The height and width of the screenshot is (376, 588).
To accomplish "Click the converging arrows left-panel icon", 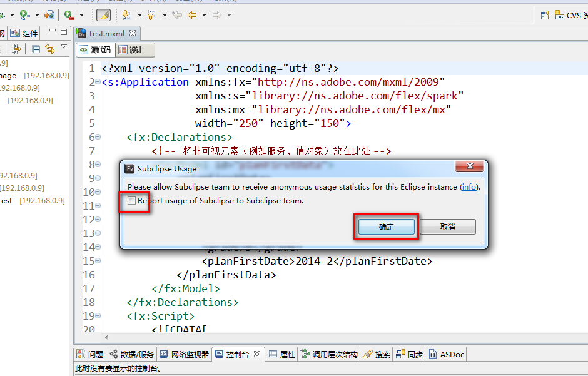I will (x=16, y=49).
